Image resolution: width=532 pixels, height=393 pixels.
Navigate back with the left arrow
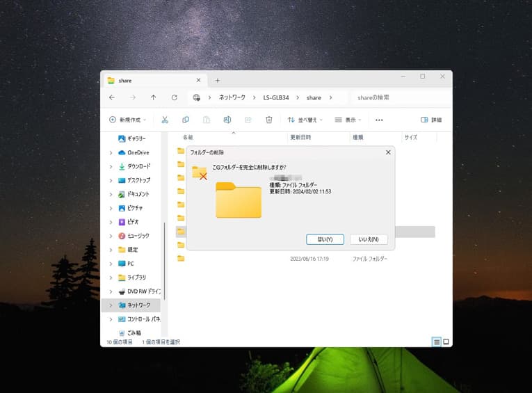point(112,97)
